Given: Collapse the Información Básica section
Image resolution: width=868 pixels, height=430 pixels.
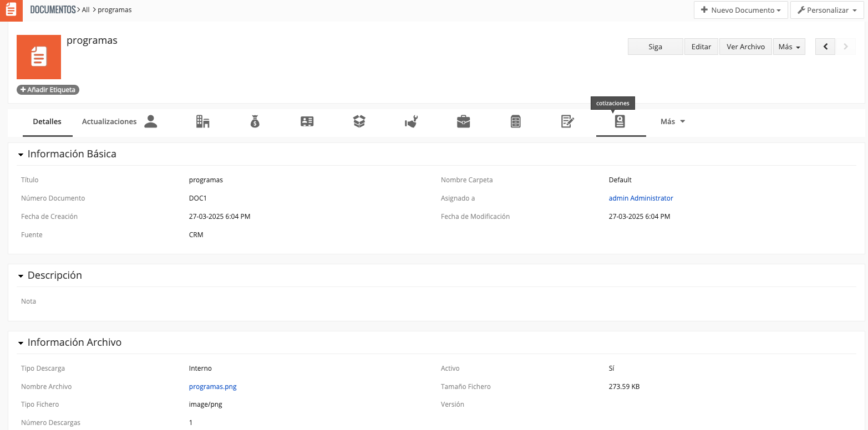Looking at the screenshot, I should click(x=21, y=155).
